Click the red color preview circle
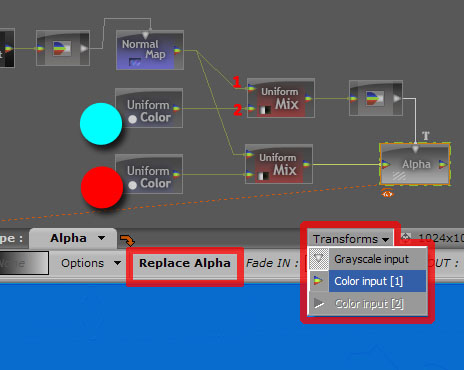 (102, 187)
